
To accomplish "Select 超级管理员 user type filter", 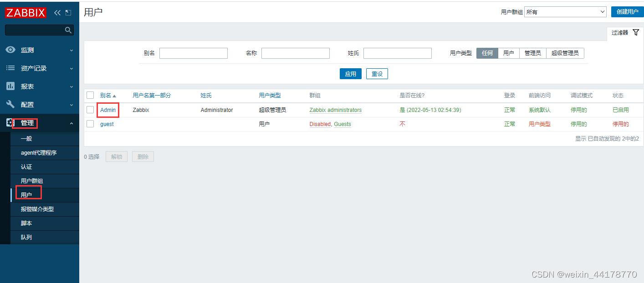I will (x=565, y=53).
